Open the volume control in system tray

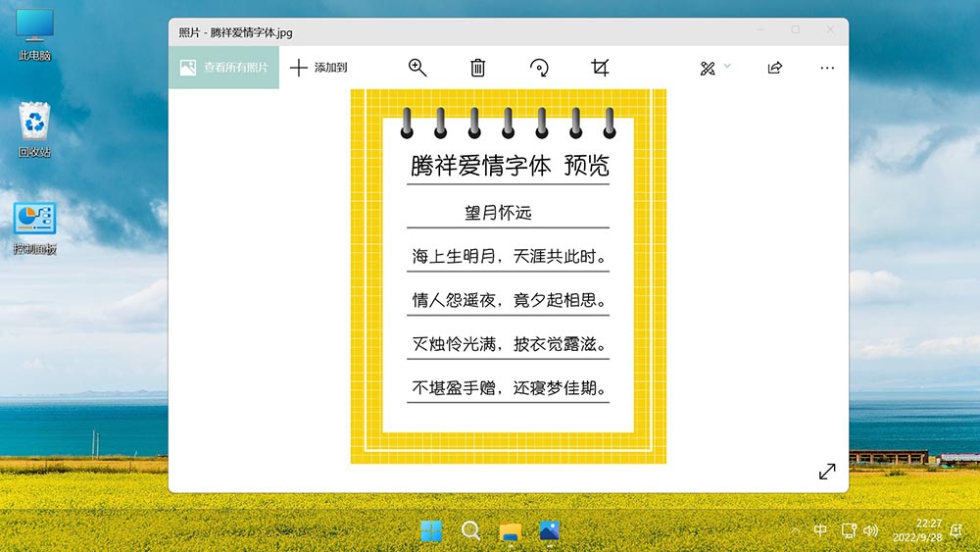pyautogui.click(x=870, y=530)
